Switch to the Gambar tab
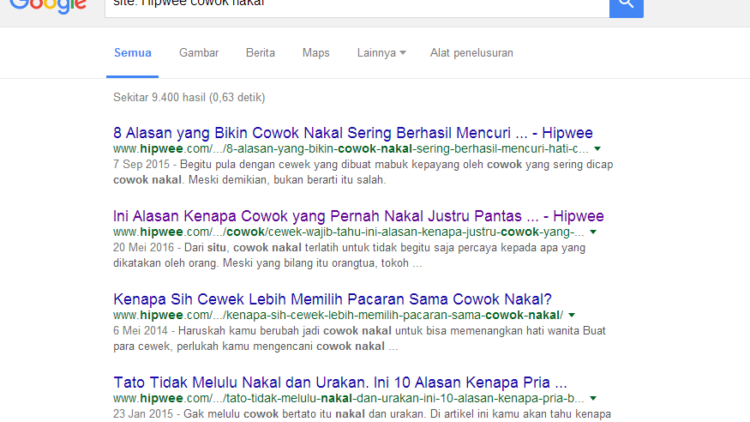750x422 pixels. [199, 53]
